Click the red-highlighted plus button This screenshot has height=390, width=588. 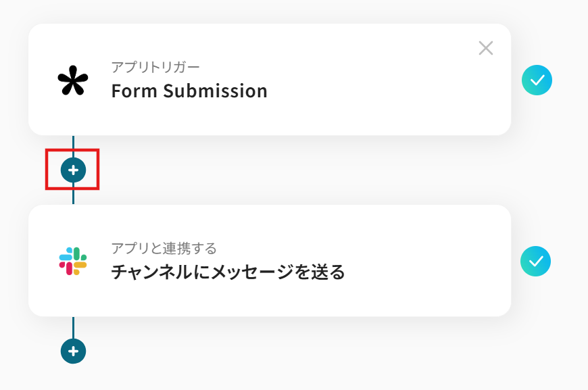pyautogui.click(x=73, y=170)
